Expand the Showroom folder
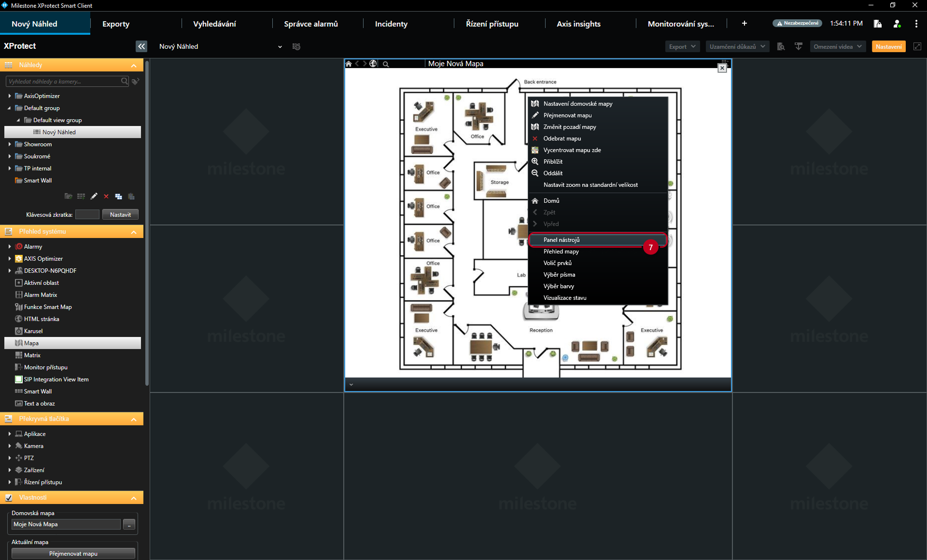927x560 pixels. pos(9,144)
